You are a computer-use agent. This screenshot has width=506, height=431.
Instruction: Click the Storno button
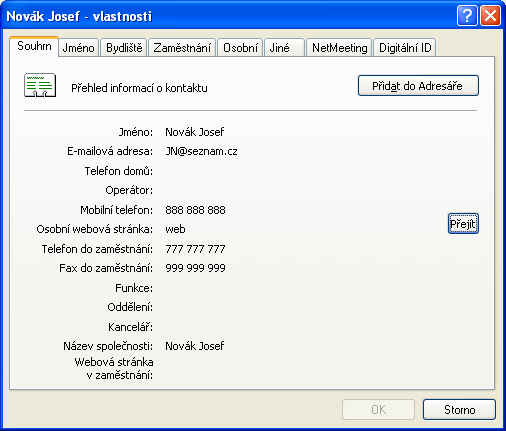[x=459, y=410]
